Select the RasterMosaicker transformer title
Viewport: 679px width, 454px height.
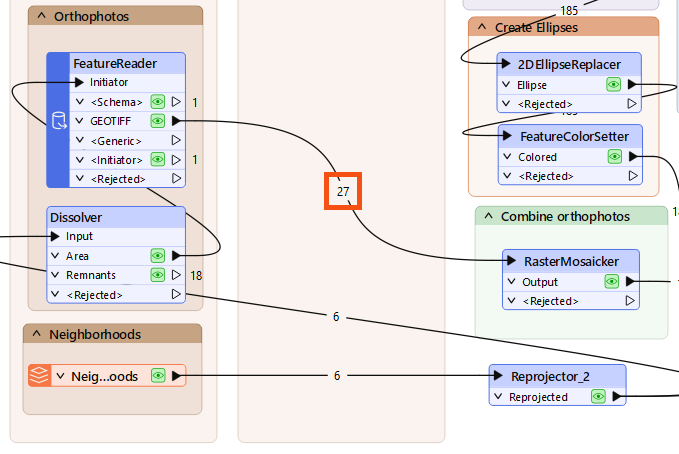pos(571,262)
